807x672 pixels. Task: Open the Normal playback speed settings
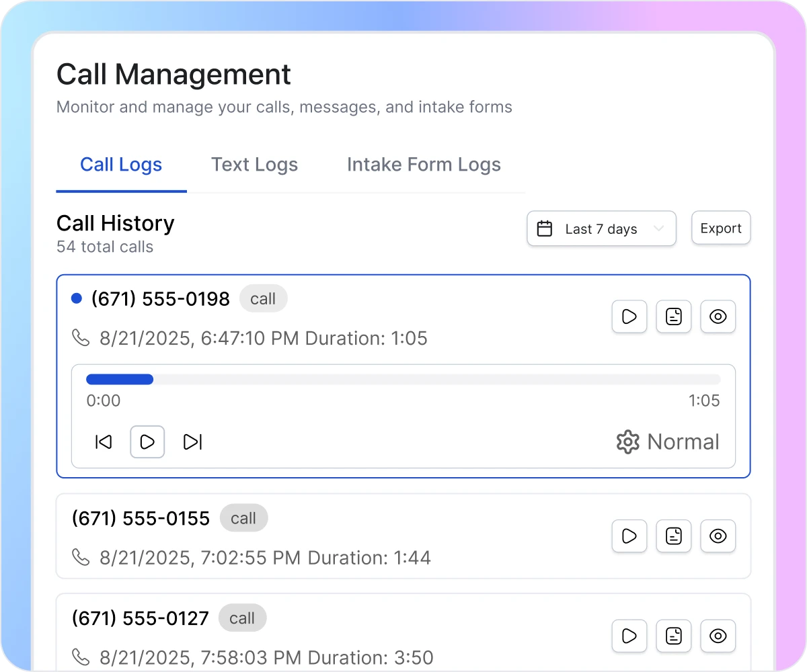[668, 442]
